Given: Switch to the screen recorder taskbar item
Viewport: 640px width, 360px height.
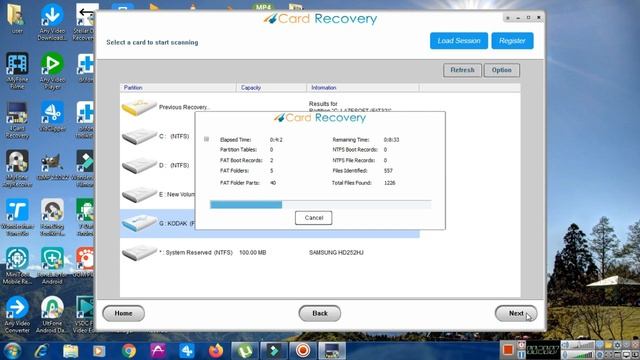Looking at the screenshot, I should click(x=303, y=351).
